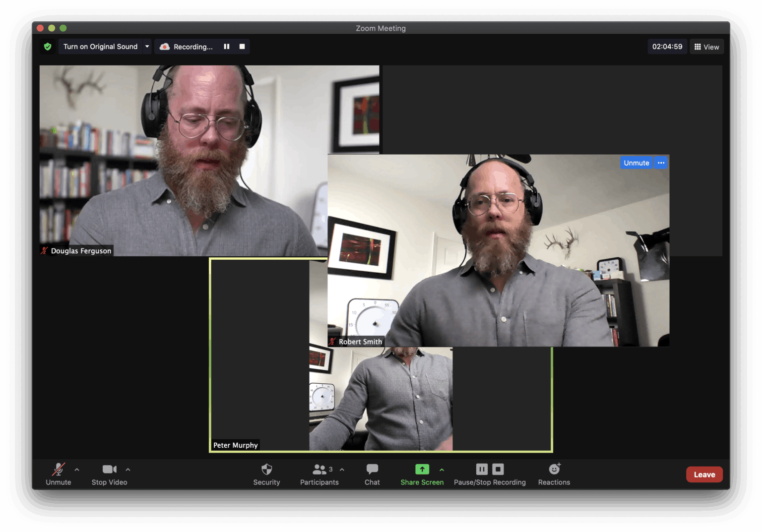
Task: Open the Turn on Original Sound dropdown arrow
Action: (x=147, y=46)
